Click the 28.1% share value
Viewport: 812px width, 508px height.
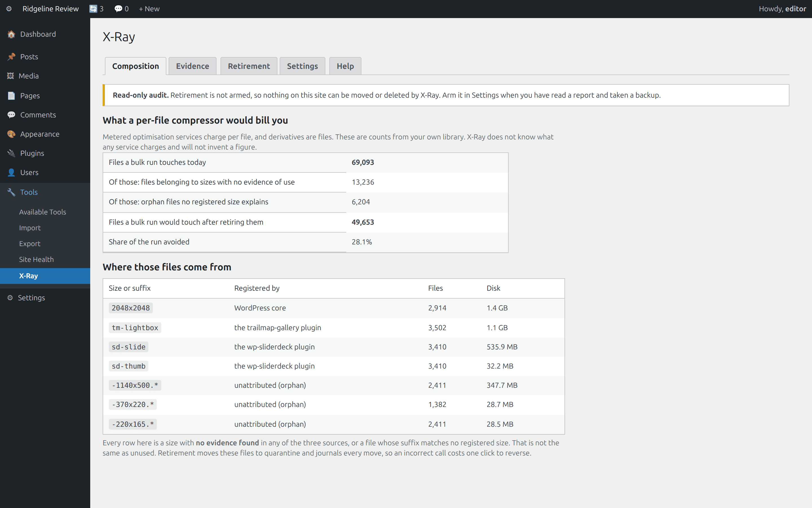point(362,242)
